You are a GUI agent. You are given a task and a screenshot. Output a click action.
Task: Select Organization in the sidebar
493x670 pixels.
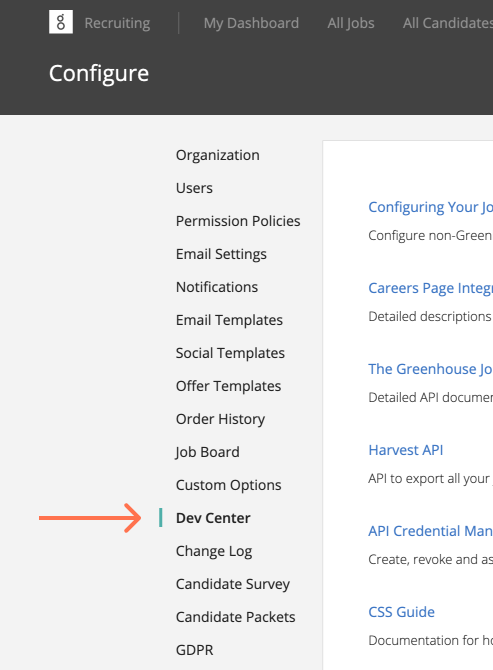coord(217,155)
